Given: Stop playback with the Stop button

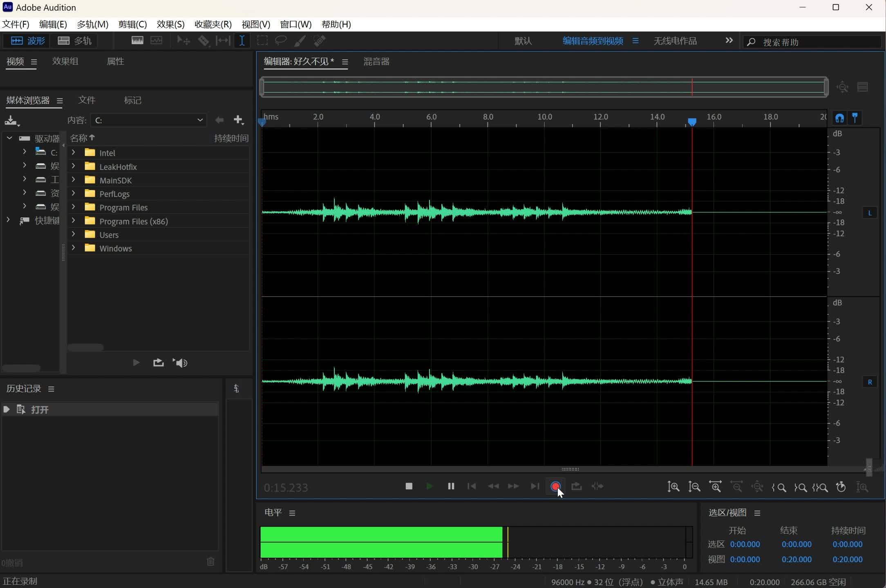Looking at the screenshot, I should (x=409, y=486).
